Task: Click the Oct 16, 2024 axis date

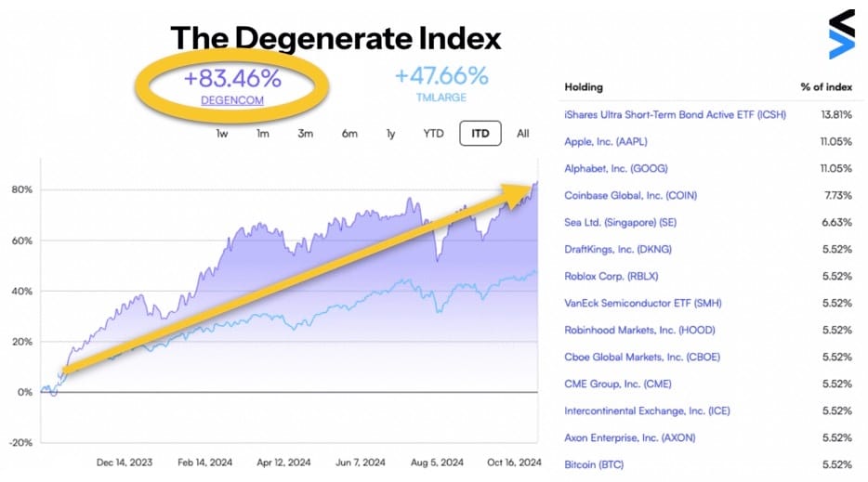Action: pos(514,462)
